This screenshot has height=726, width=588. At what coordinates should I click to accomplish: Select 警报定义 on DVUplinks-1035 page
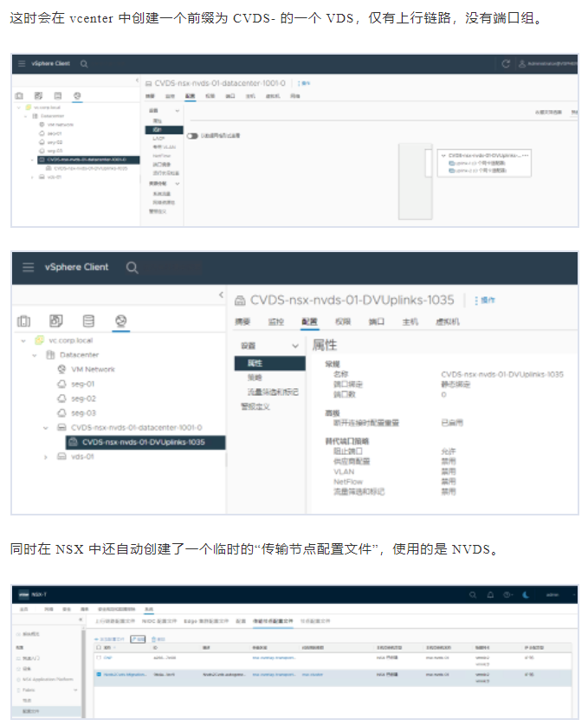255,406
